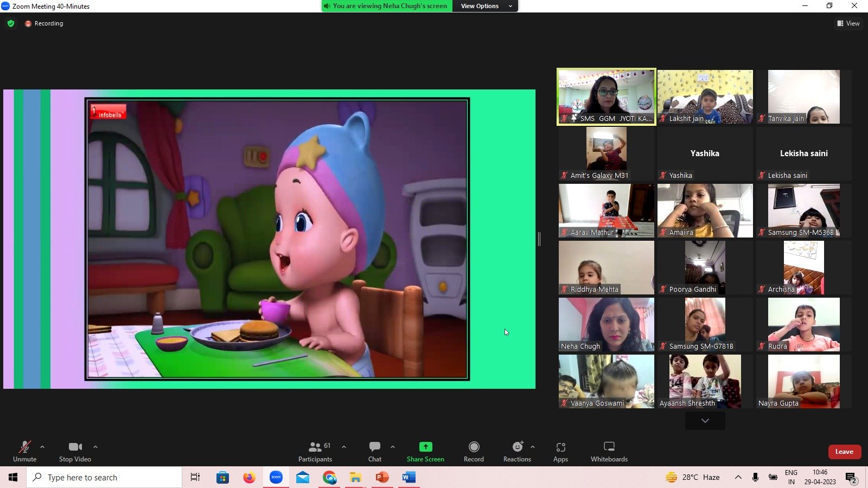Click the green Share Screen icon
Image resolution: width=868 pixels, height=488 pixels.
(425, 447)
